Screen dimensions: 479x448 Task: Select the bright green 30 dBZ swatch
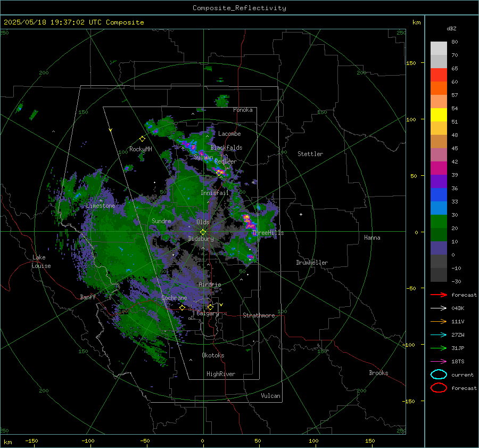point(439,221)
